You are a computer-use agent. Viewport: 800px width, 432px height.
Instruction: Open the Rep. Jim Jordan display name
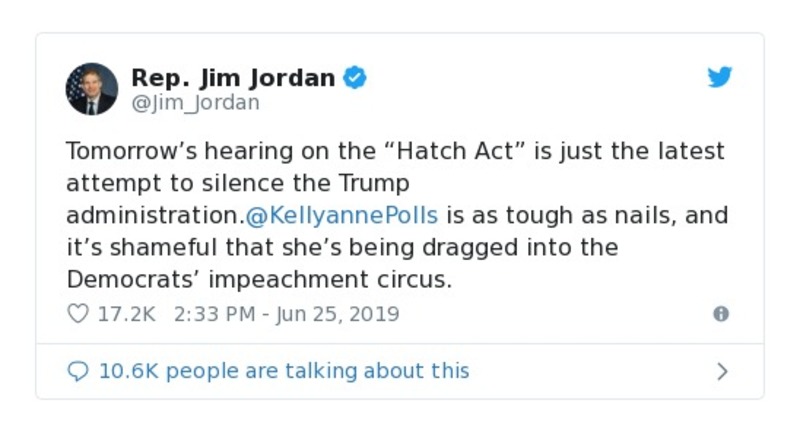click(x=233, y=78)
